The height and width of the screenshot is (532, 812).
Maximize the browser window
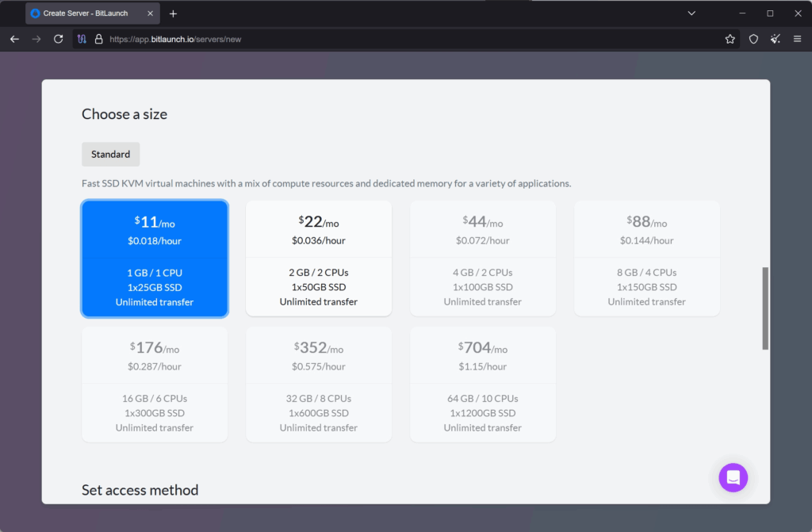tap(770, 13)
